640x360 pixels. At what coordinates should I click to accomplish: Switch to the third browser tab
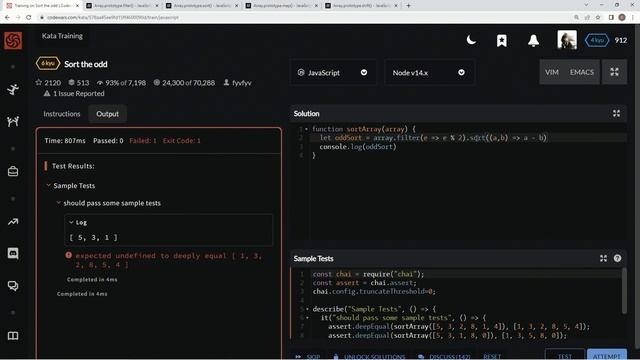pyautogui.click(x=202, y=6)
